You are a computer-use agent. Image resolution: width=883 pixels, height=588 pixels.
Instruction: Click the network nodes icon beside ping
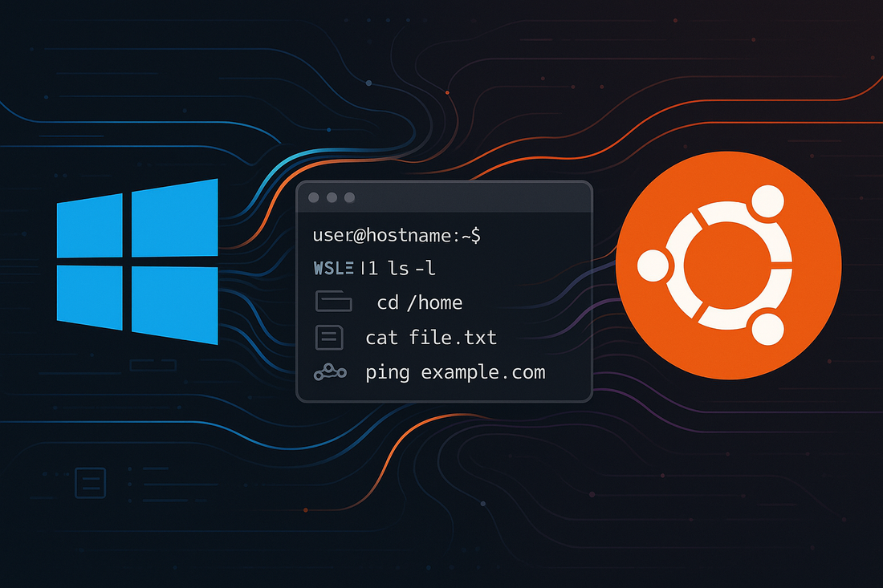coord(330,373)
